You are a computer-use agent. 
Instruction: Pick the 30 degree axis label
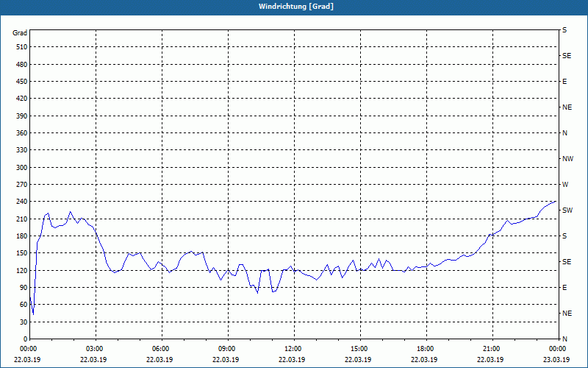click(x=24, y=322)
